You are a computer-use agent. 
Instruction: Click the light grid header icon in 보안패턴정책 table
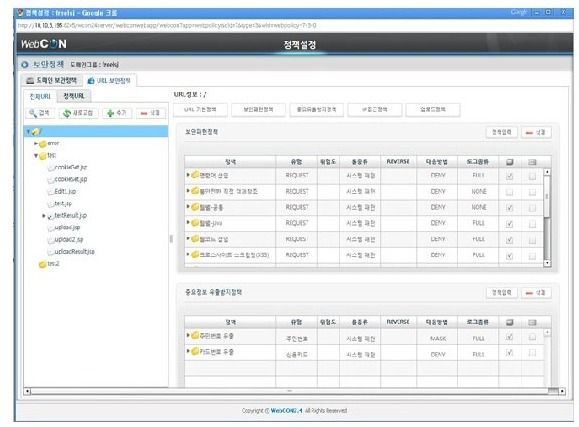[x=532, y=162]
